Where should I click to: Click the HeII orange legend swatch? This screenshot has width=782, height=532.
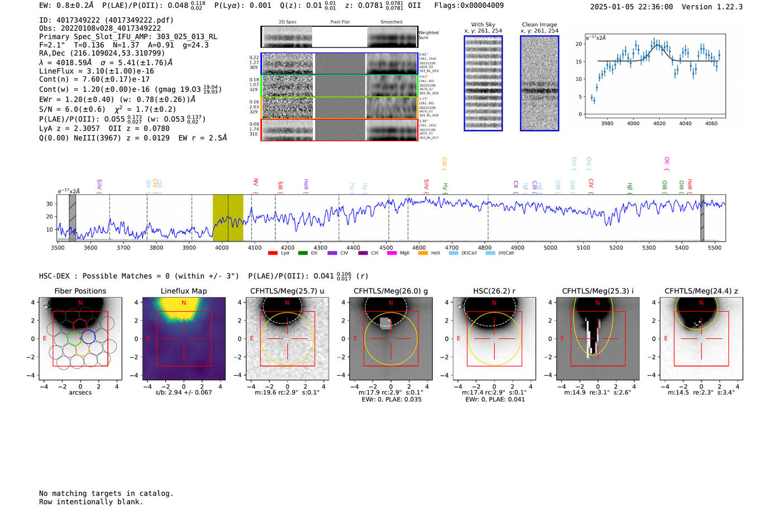(x=423, y=253)
